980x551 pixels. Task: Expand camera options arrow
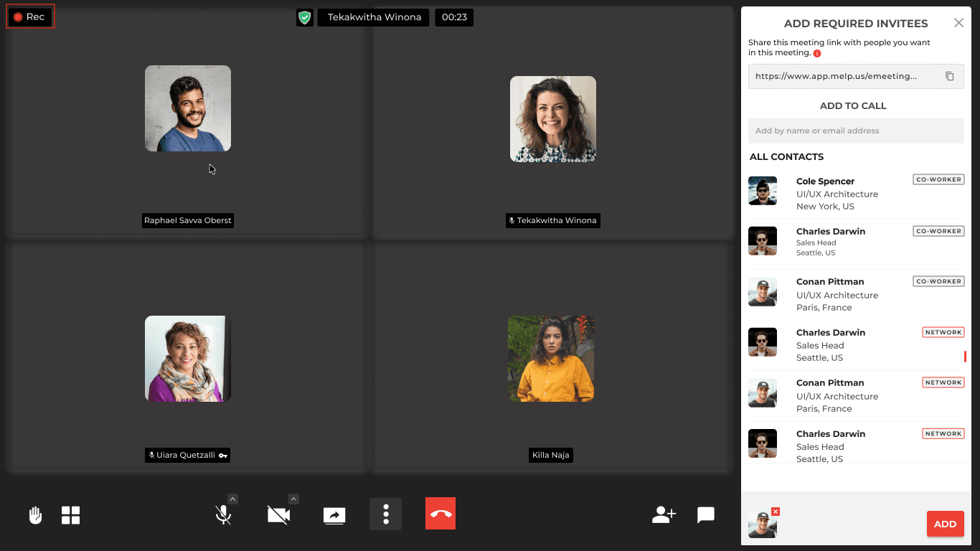point(293,499)
